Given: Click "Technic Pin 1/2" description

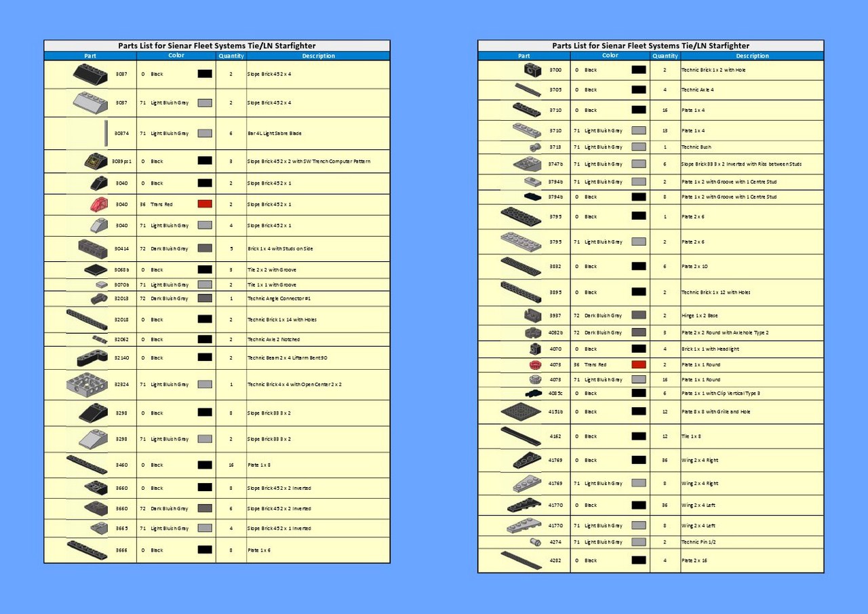Looking at the screenshot, I should [x=698, y=542].
